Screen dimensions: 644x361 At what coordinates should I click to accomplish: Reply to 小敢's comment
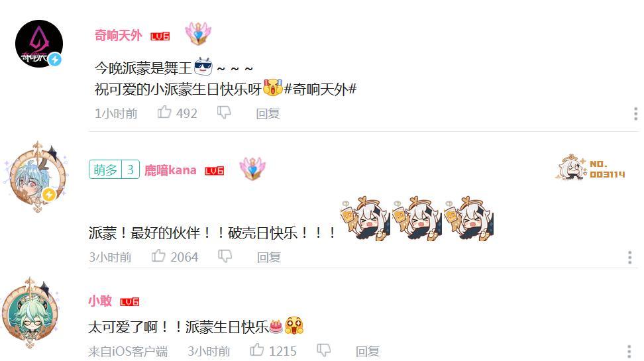pos(367,352)
